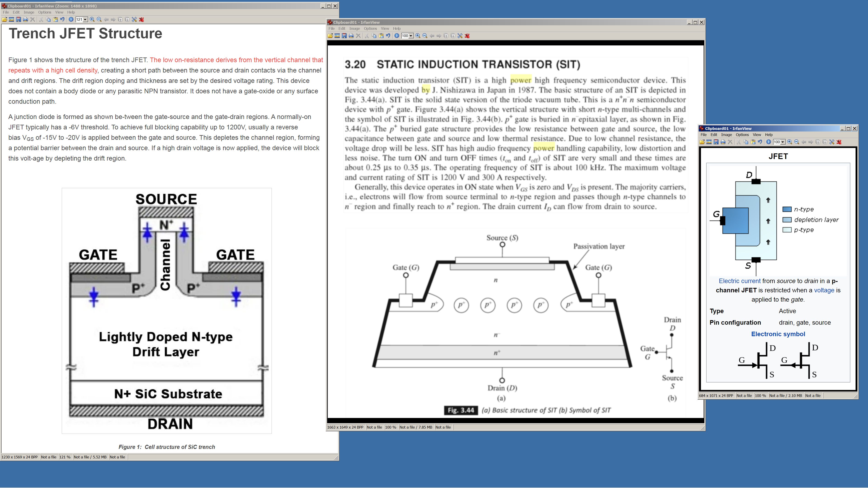Viewport: 868px width, 488px height.
Task: Click Copy icon in JFET window
Action: 746,142
